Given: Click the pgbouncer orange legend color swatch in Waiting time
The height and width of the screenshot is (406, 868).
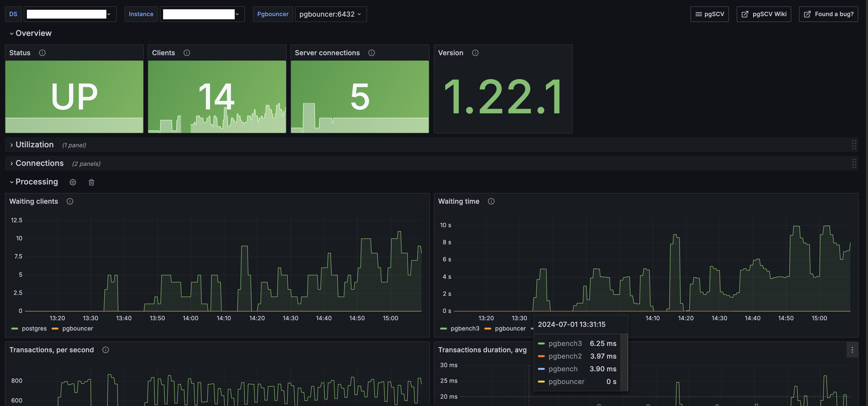Looking at the screenshot, I should point(487,329).
